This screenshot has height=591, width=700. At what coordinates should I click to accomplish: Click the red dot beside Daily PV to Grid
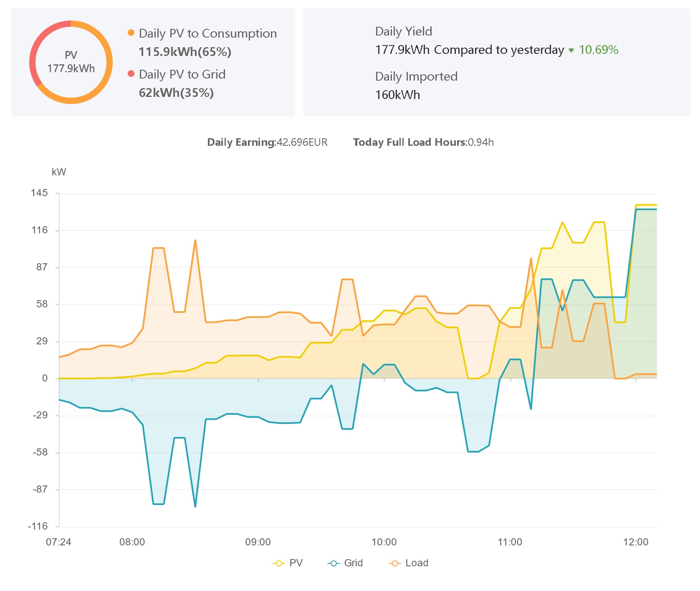131,74
